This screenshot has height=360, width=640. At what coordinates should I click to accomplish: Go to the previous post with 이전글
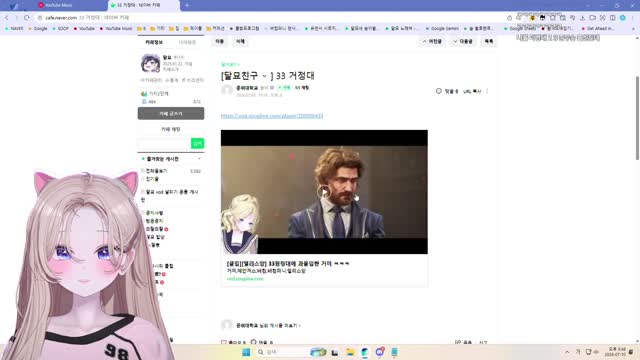[x=432, y=42]
